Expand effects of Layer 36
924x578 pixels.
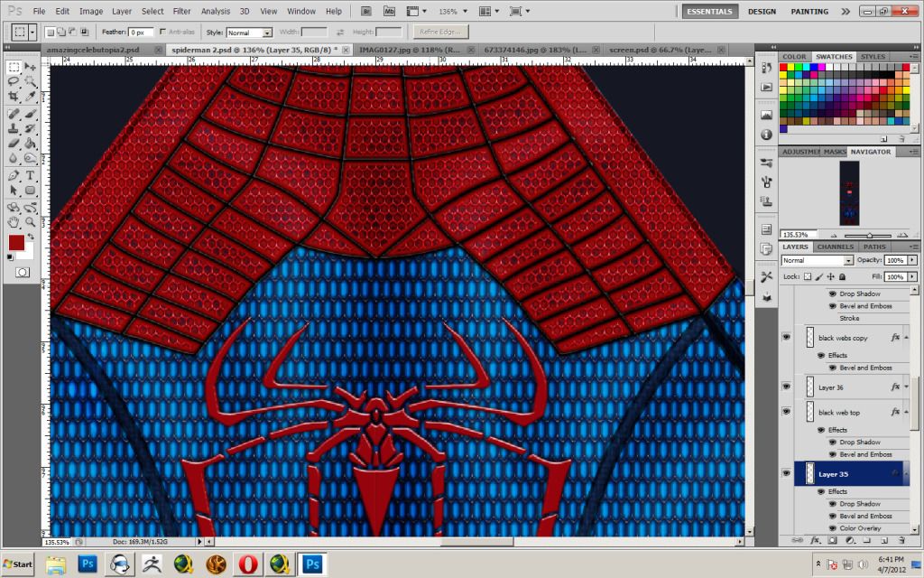point(906,387)
